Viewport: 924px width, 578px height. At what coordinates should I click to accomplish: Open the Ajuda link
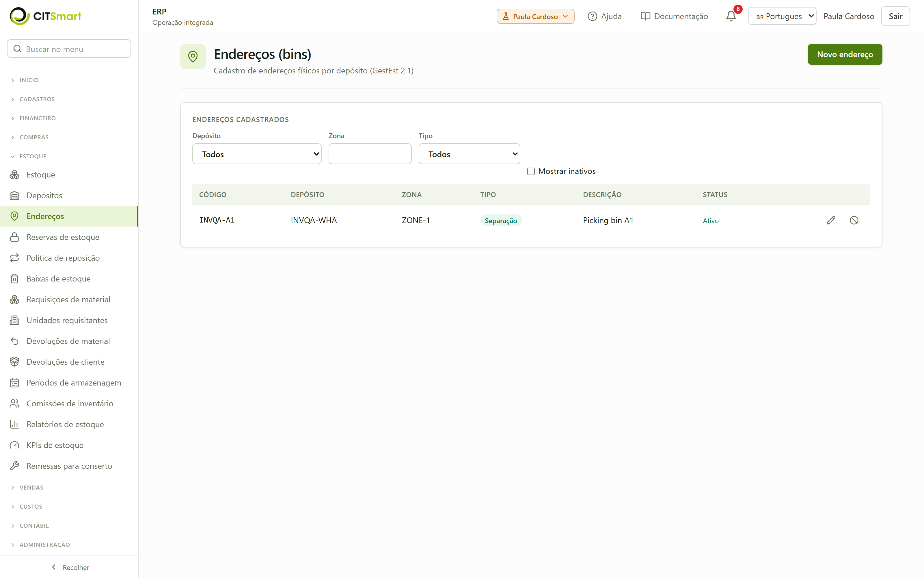[604, 16]
